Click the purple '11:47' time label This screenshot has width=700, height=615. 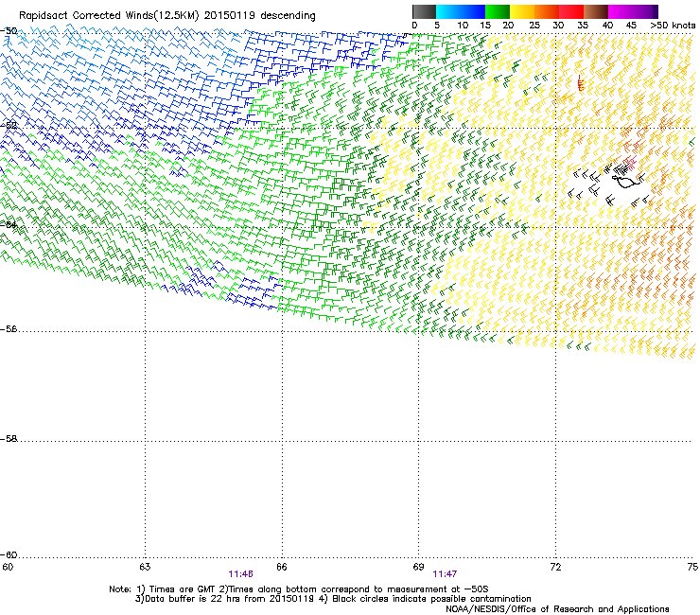(x=445, y=574)
